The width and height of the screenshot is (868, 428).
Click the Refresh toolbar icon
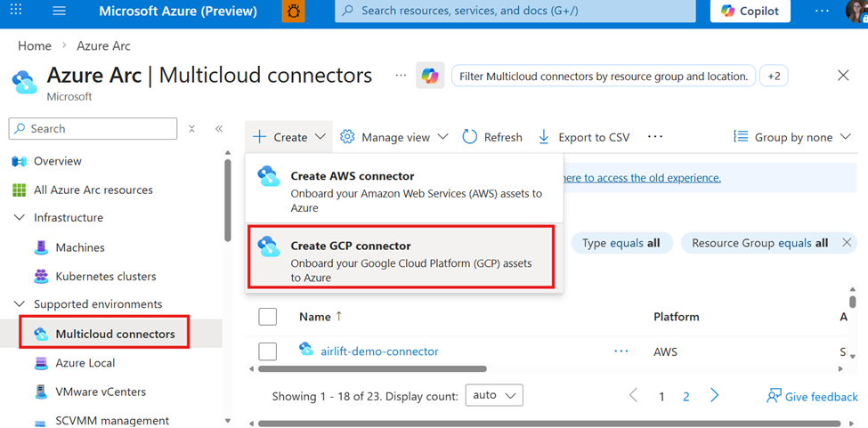pos(470,137)
